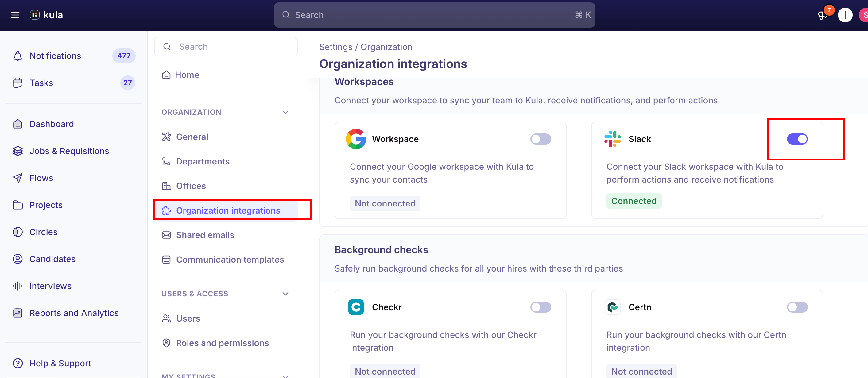The height and width of the screenshot is (378, 868).
Task: Click the settings Search field
Action: click(x=226, y=47)
